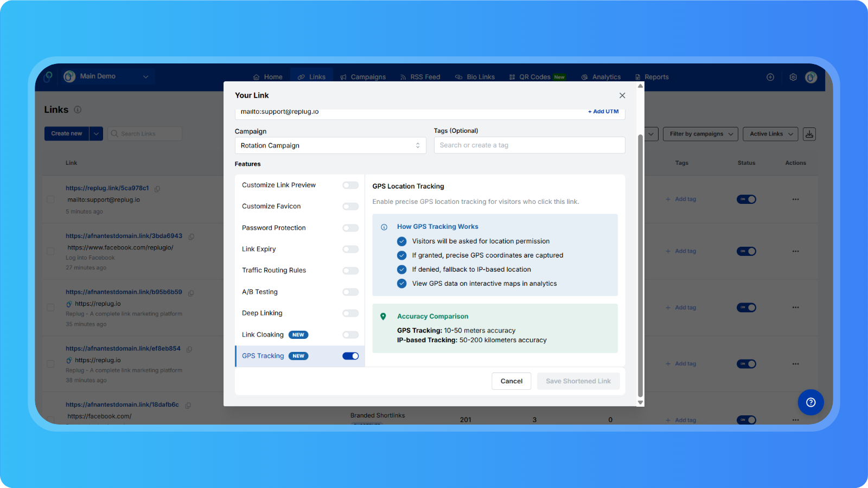Expand the Filter by campaigns dropdown
868x488 pixels.
click(700, 134)
